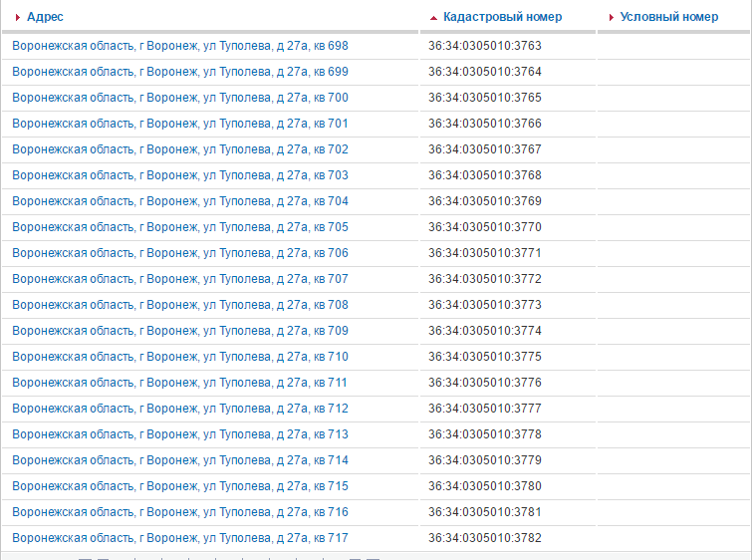Click the sort arrow beside Кадастровый номер
This screenshot has width=752, height=560.
pyautogui.click(x=433, y=18)
